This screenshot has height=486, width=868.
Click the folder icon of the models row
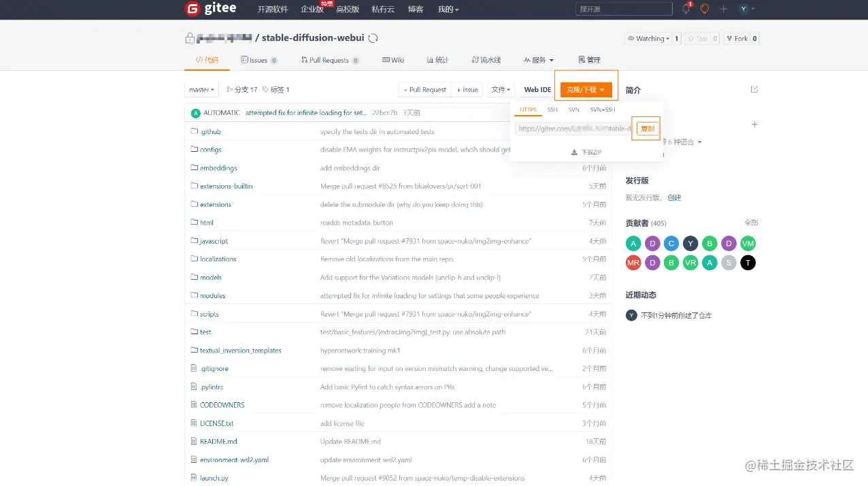point(194,277)
